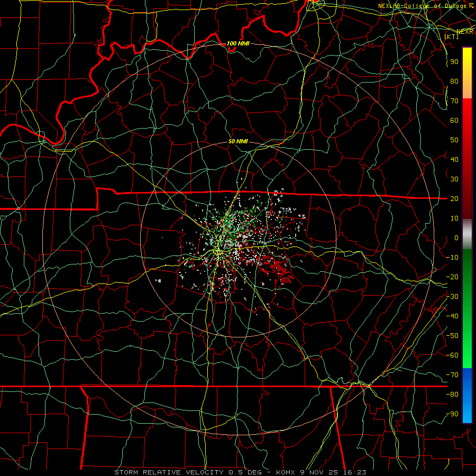This screenshot has width=476, height=476.
Task: Click the "NEXLAB-College of DuPage" credit text
Action: coord(422,6)
